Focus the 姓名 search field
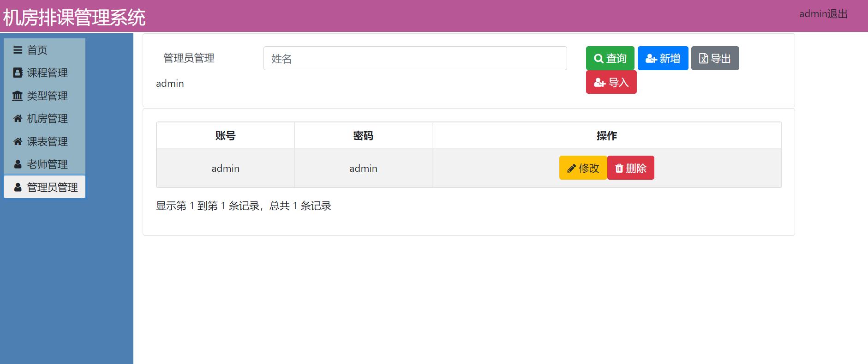This screenshot has height=364, width=868. pos(415,58)
